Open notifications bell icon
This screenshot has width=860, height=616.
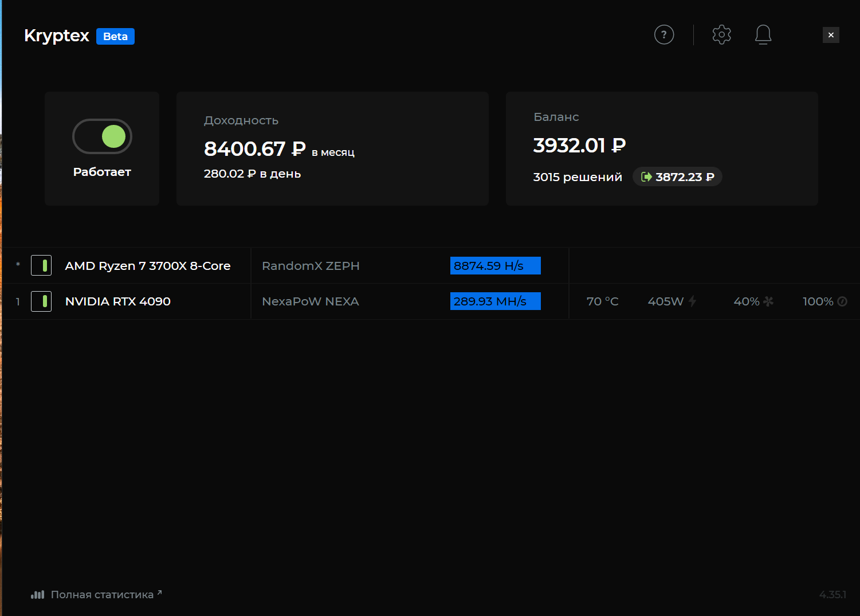(x=763, y=35)
